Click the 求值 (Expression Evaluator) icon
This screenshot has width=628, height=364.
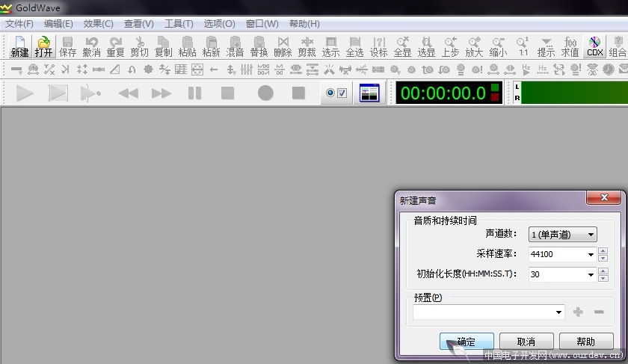570,46
